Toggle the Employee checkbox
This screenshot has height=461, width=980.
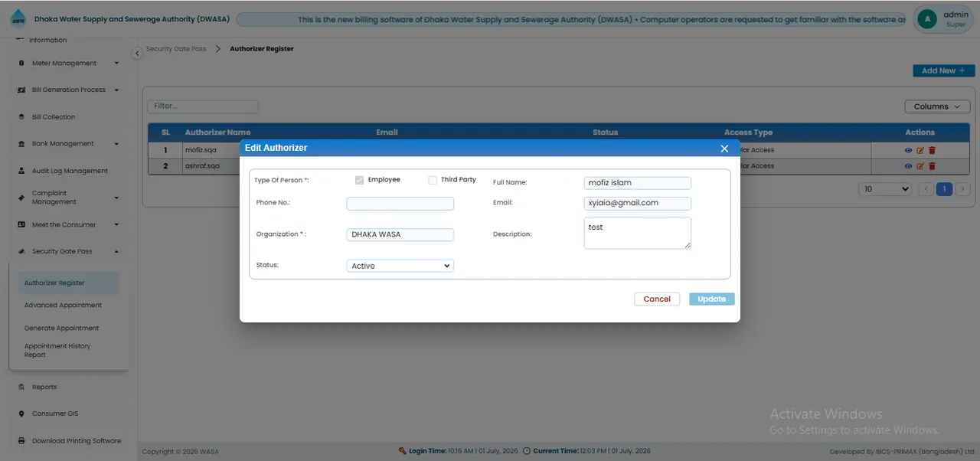(x=359, y=180)
